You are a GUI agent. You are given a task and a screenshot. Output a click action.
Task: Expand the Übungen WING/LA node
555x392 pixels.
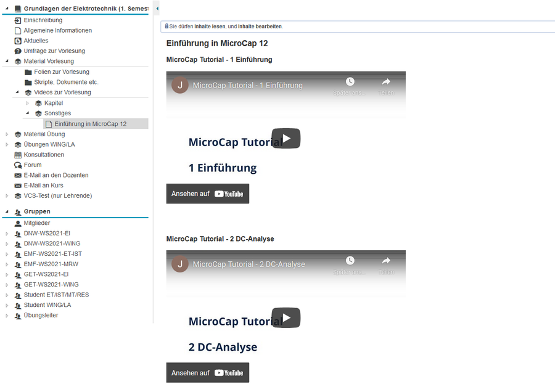(x=7, y=145)
